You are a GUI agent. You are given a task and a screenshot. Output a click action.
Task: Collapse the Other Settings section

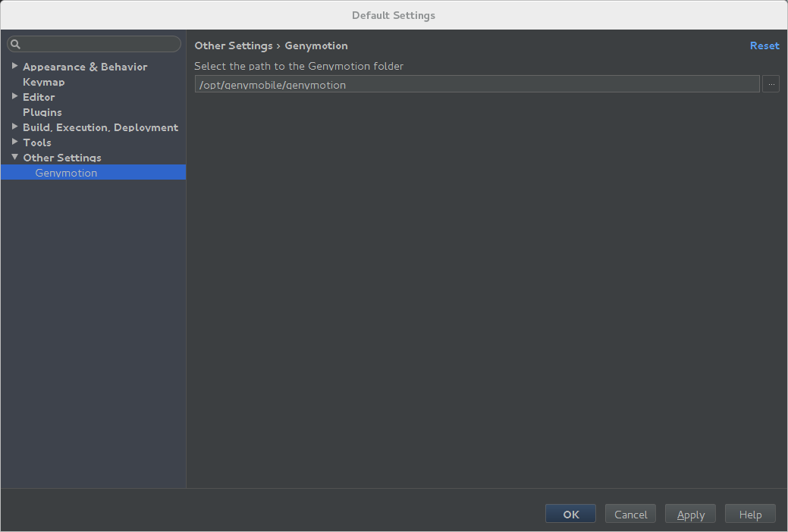(14, 157)
